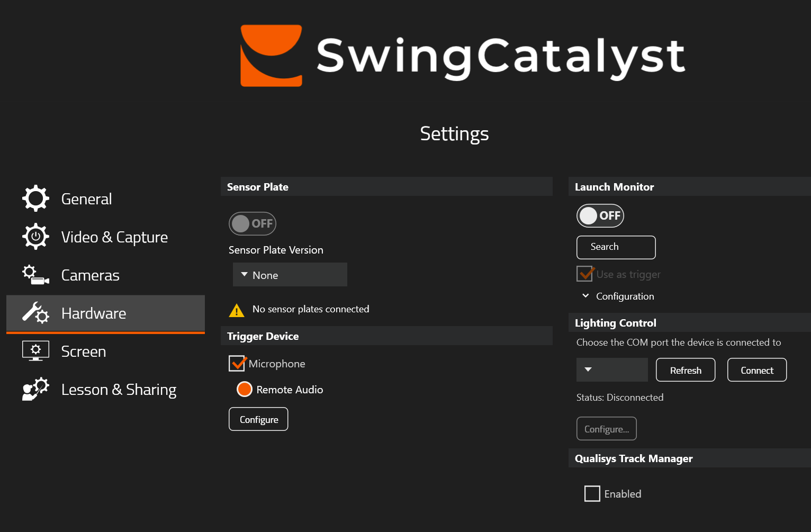The height and width of the screenshot is (532, 811).
Task: Click Refresh in Lighting Control
Action: pyautogui.click(x=685, y=369)
